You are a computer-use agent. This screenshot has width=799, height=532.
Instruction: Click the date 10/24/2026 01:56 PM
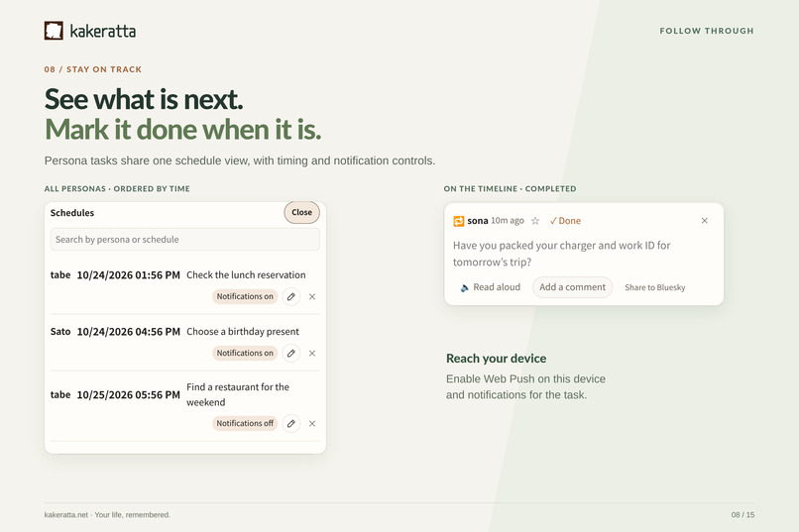(x=129, y=274)
